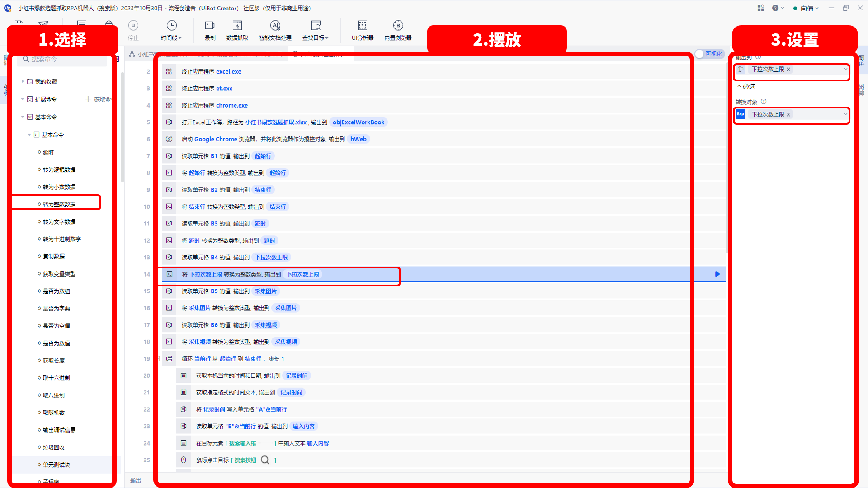
Task: Click the 获取命令 get commands link
Action: [x=99, y=99]
